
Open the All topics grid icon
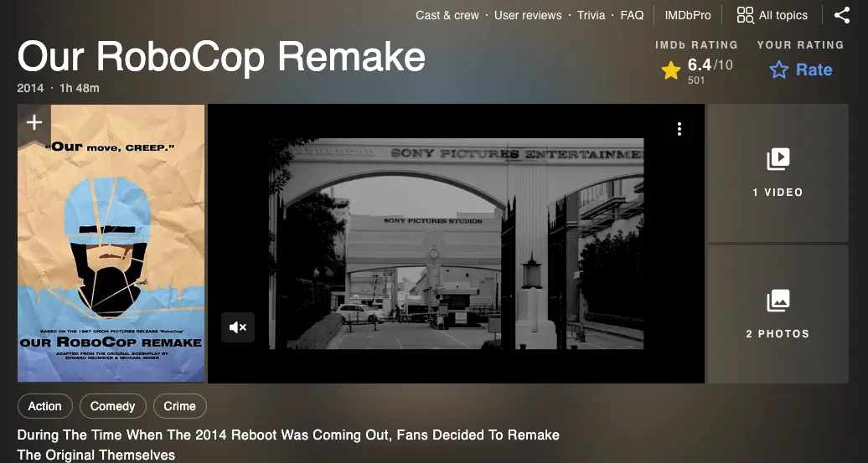click(x=745, y=15)
